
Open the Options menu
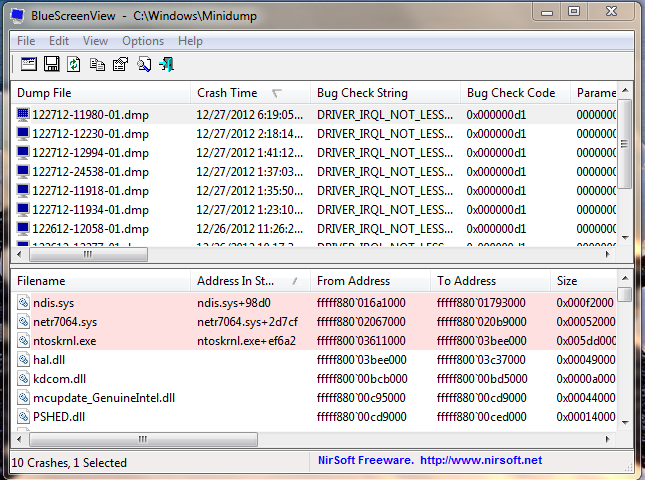[x=143, y=41]
